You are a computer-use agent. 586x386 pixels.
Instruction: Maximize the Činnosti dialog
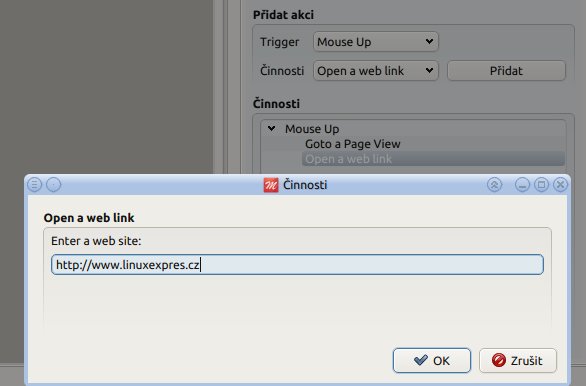[x=541, y=185]
